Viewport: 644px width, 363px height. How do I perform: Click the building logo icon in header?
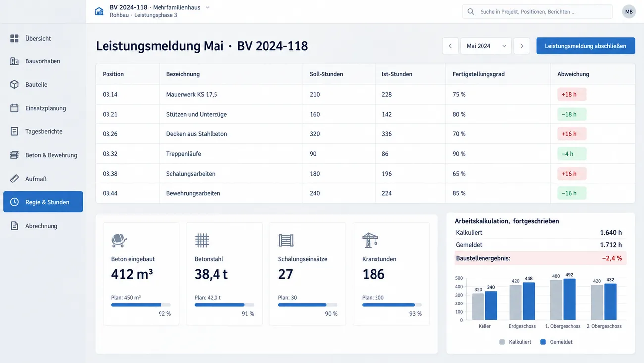(x=99, y=11)
